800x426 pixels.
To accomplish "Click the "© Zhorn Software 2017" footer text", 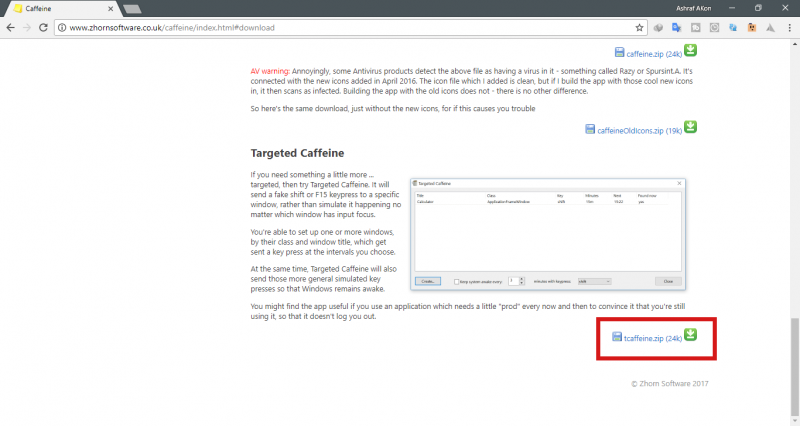I will click(670, 384).
